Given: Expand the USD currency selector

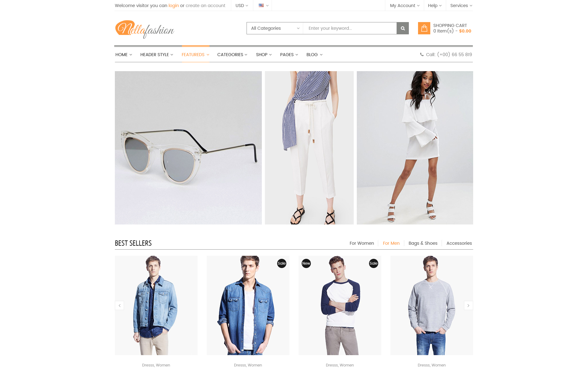Looking at the screenshot, I should click(242, 6).
